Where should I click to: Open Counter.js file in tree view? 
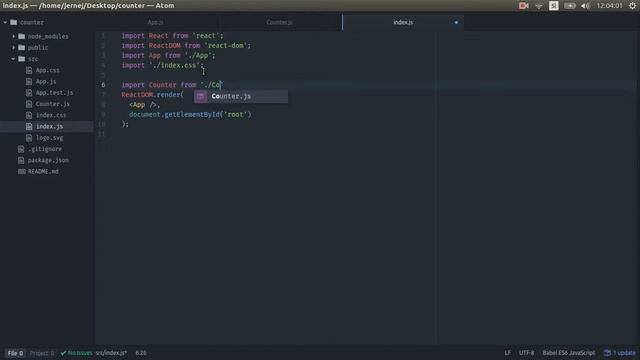tap(52, 104)
